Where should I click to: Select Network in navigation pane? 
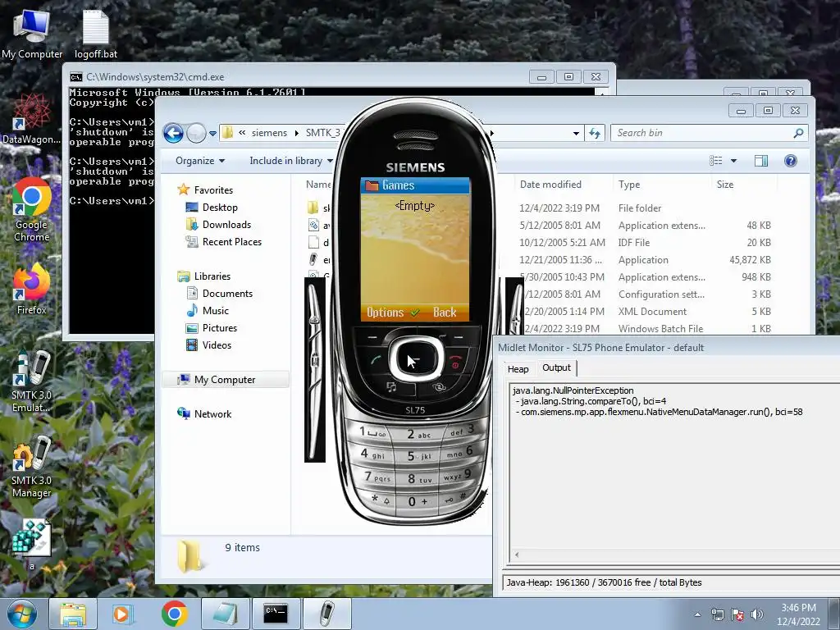coord(212,413)
